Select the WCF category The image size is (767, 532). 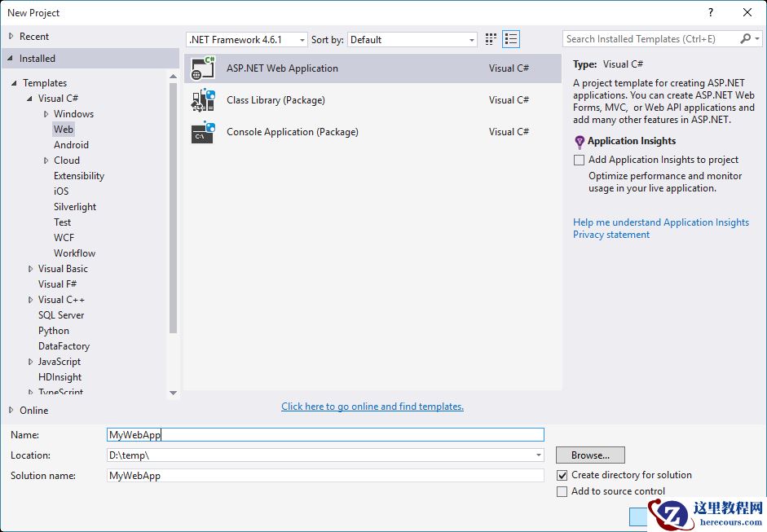point(64,238)
